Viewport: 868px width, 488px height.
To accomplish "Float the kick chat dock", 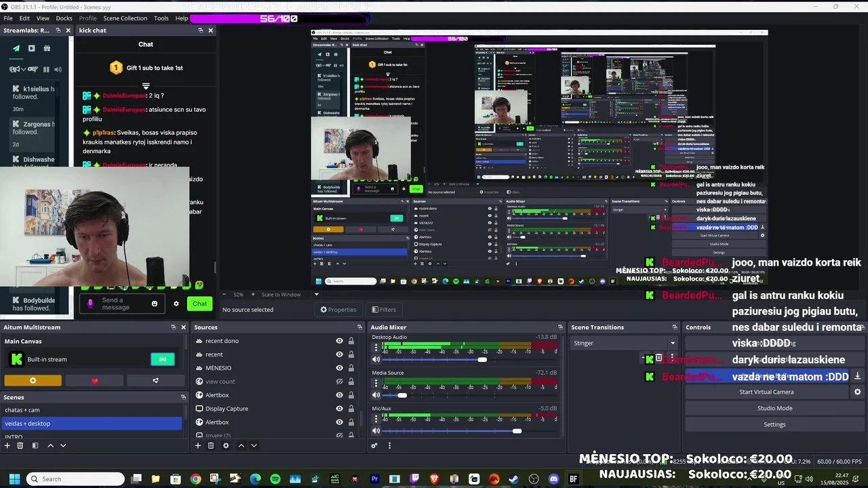I will coord(201,30).
